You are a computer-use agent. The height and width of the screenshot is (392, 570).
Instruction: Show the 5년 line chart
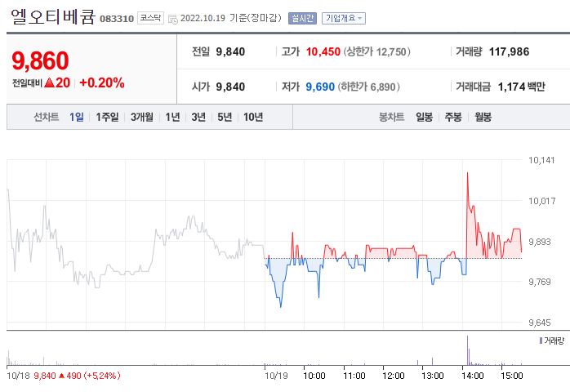(225, 117)
